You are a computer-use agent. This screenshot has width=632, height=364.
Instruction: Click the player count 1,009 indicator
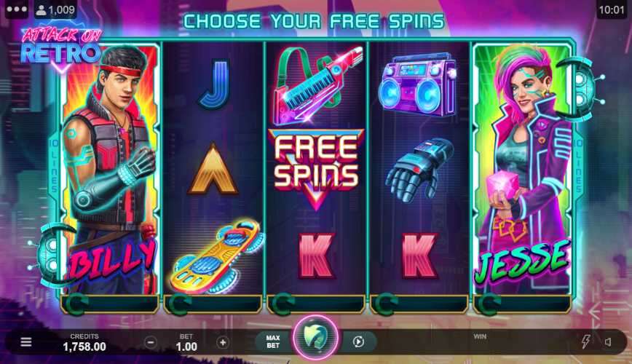[55, 9]
